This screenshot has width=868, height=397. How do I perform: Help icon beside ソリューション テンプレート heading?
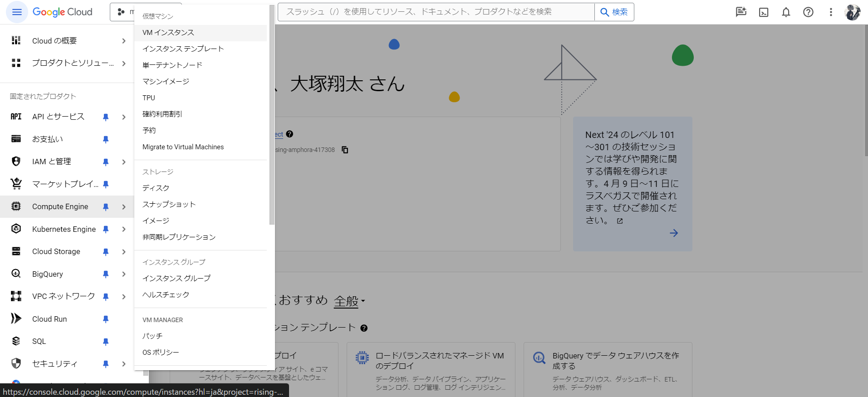(x=364, y=328)
